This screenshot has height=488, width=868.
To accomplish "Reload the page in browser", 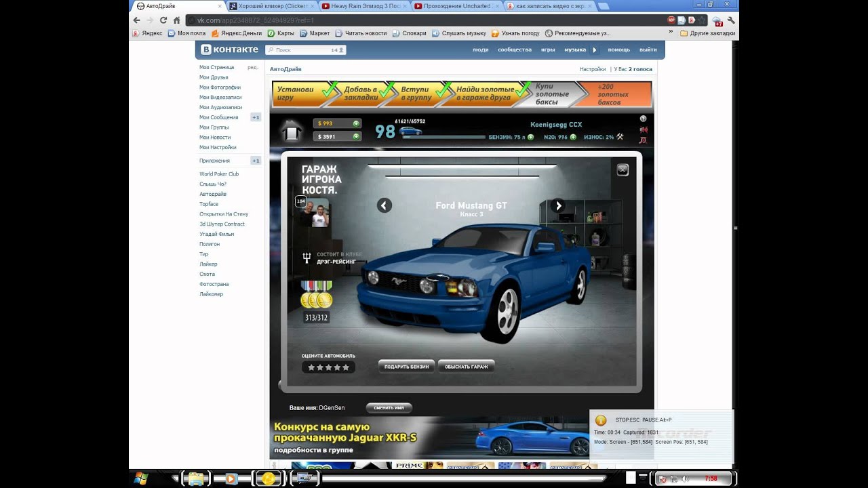I will coord(163,20).
